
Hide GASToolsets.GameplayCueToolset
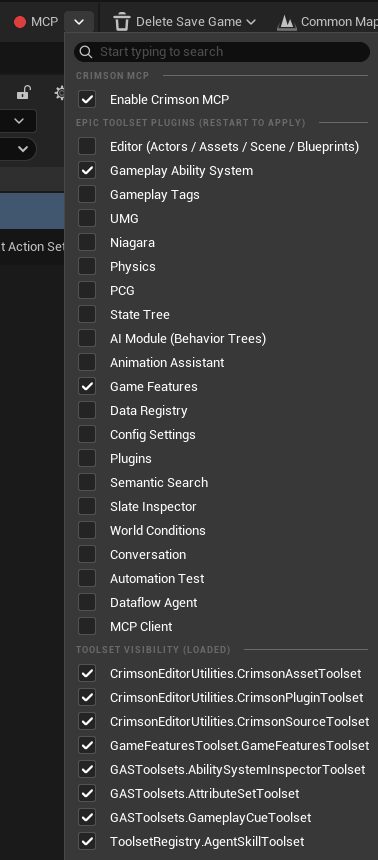(87, 818)
